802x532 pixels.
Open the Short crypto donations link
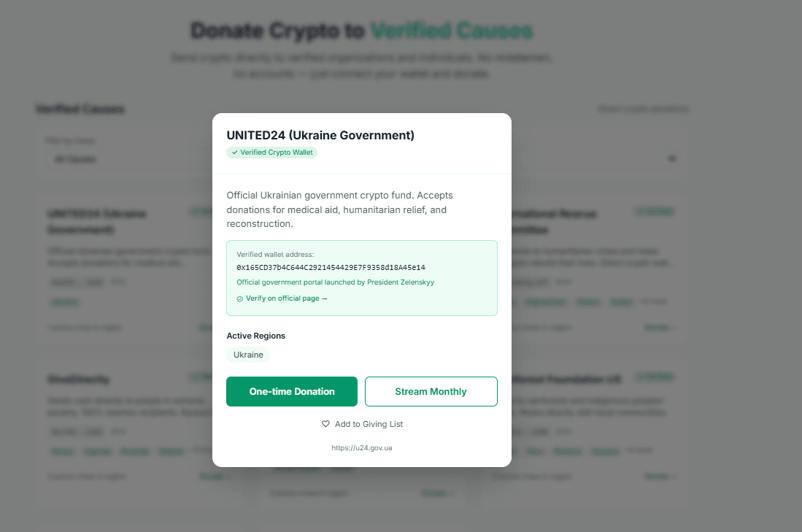coord(643,108)
